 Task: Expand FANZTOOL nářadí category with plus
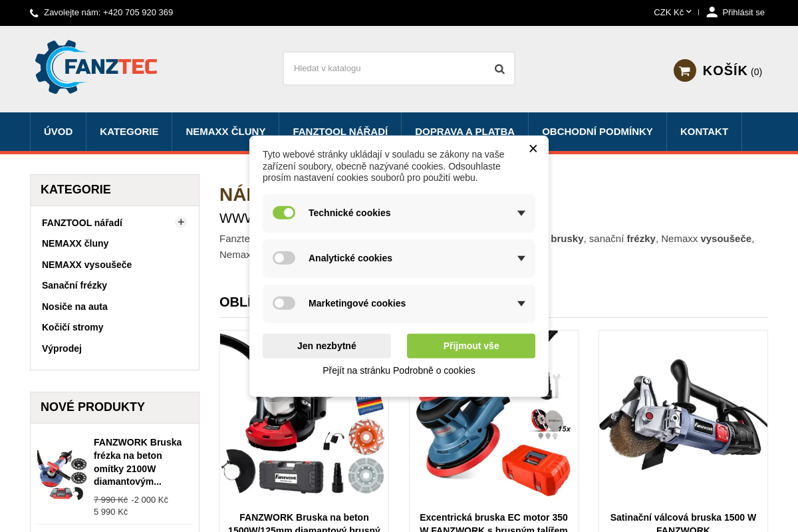coord(181,222)
